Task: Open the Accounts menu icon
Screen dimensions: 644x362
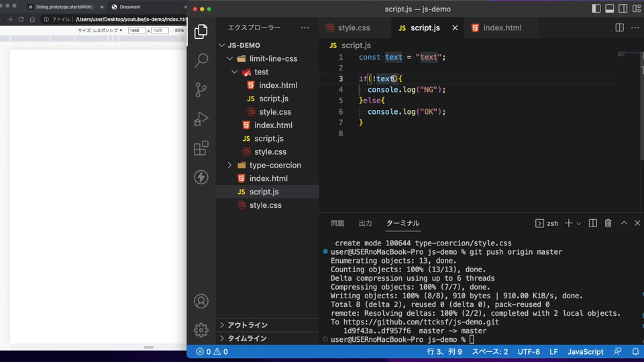Action: (x=201, y=301)
